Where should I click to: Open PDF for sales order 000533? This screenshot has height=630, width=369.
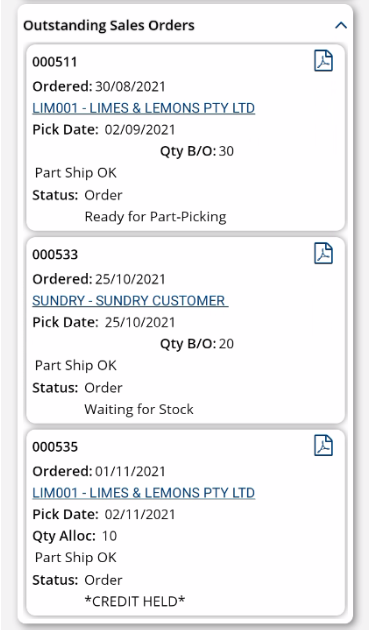click(x=323, y=253)
